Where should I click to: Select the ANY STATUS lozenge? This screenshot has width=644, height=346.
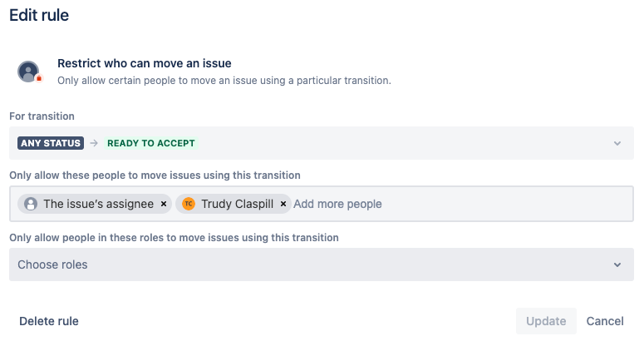pos(50,143)
